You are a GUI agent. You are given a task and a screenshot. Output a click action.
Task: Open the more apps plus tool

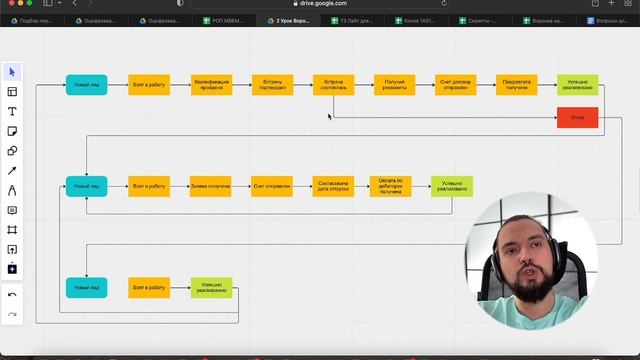click(x=12, y=269)
